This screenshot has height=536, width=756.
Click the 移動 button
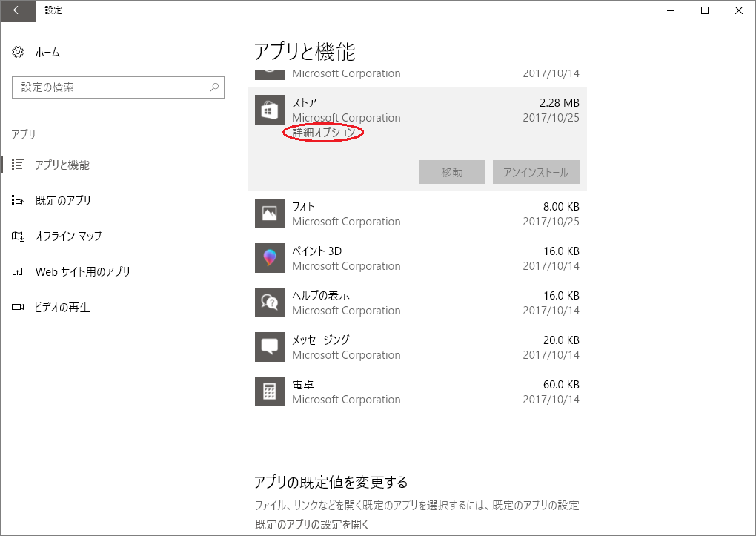pyautogui.click(x=452, y=172)
